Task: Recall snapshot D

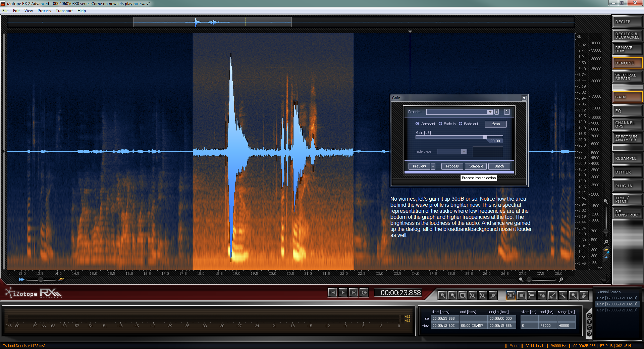Action: point(589,334)
